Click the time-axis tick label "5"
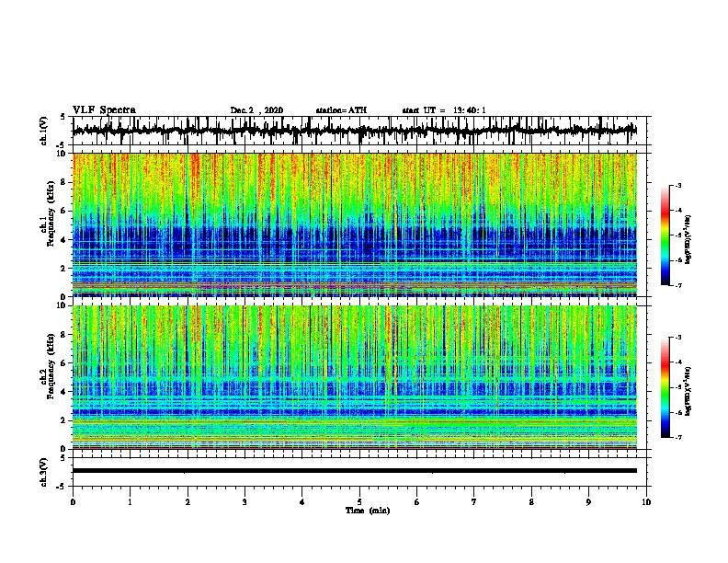Viewport: 728px width, 563px height. 359,502
